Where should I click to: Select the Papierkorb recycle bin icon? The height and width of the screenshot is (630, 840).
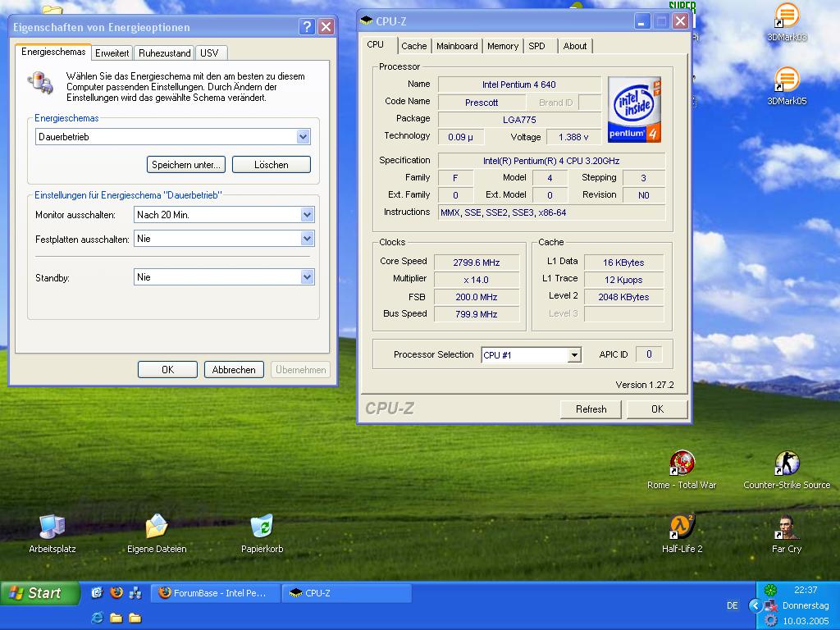(x=262, y=533)
